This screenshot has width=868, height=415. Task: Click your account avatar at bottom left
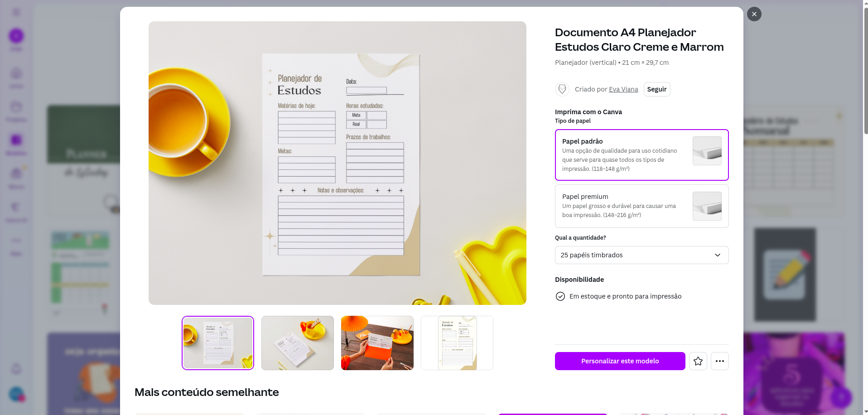pyautogui.click(x=16, y=395)
